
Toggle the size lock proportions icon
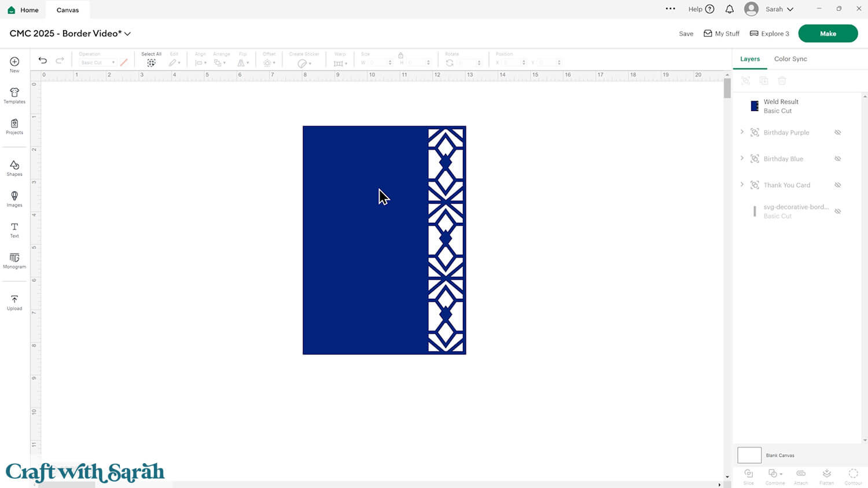coord(400,55)
